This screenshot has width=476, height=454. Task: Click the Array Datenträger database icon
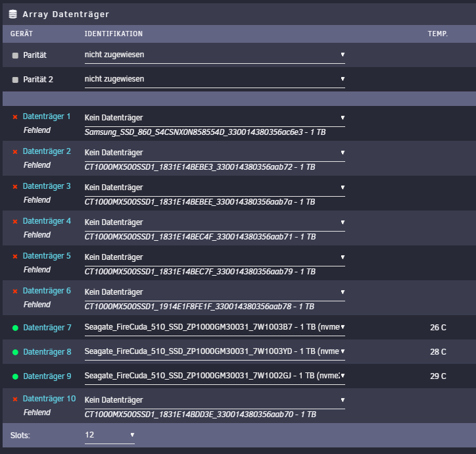(x=12, y=14)
